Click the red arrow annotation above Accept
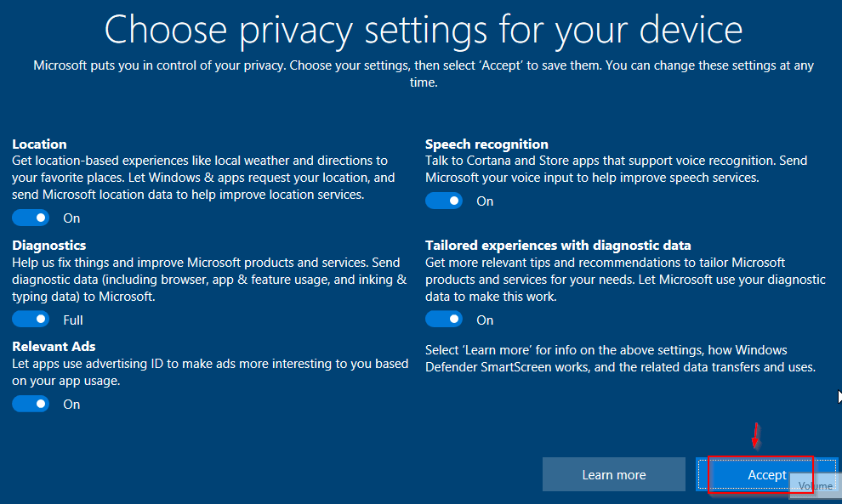The height and width of the screenshot is (504, 842). click(x=755, y=435)
